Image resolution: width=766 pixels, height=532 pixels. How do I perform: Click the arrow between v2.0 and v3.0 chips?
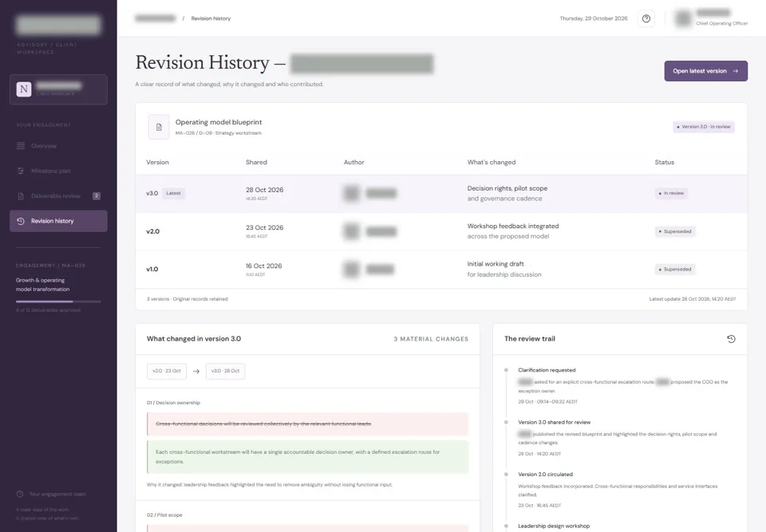click(196, 371)
